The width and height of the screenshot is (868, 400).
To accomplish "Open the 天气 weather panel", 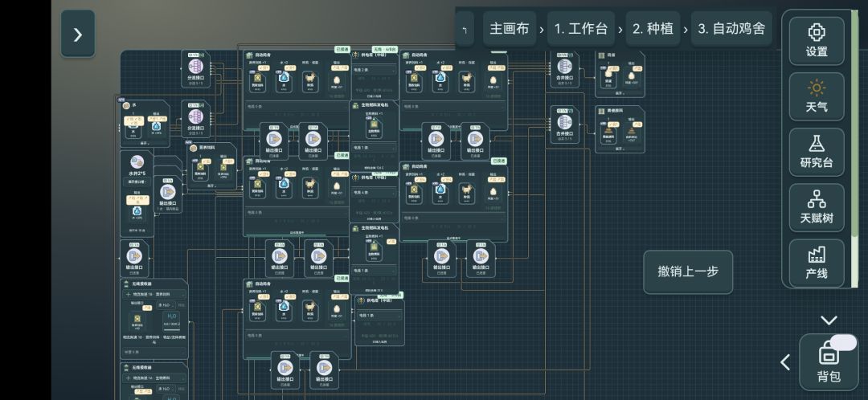I will click(817, 96).
